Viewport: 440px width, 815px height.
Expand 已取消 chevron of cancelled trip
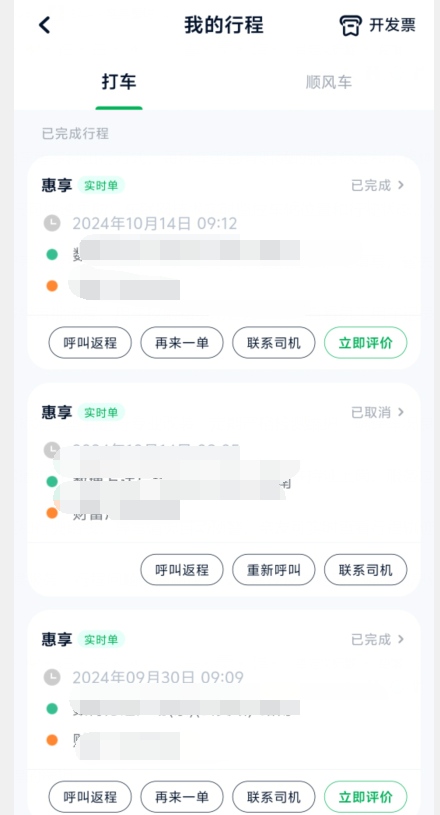tap(401, 412)
